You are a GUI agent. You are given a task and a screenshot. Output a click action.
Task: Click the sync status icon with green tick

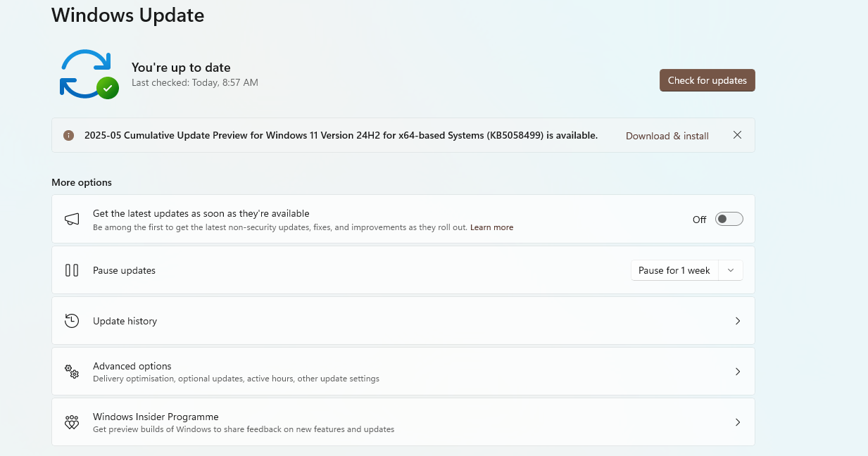click(x=89, y=74)
